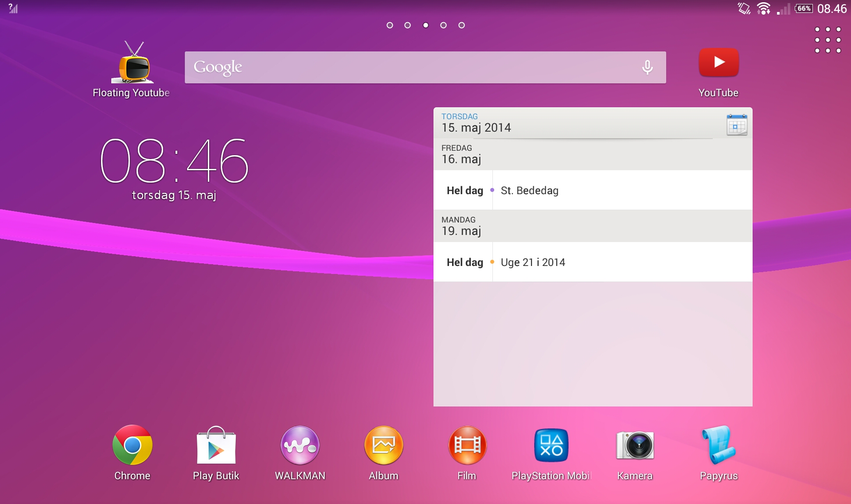Screen dimensions: 851x504
Task: Open the Chrome browser app
Action: click(132, 446)
